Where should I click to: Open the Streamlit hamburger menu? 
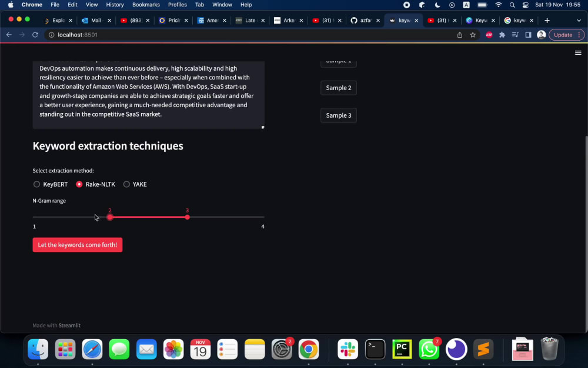[x=579, y=52]
